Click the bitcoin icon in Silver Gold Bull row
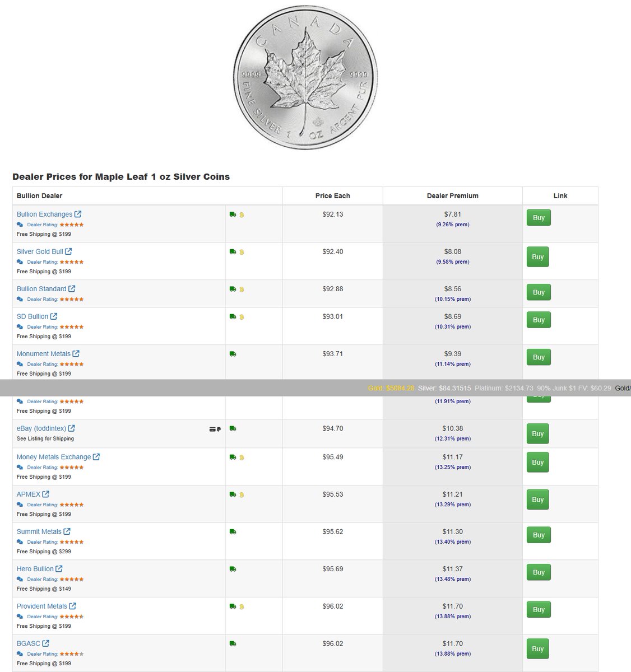631x672 pixels. coord(242,253)
